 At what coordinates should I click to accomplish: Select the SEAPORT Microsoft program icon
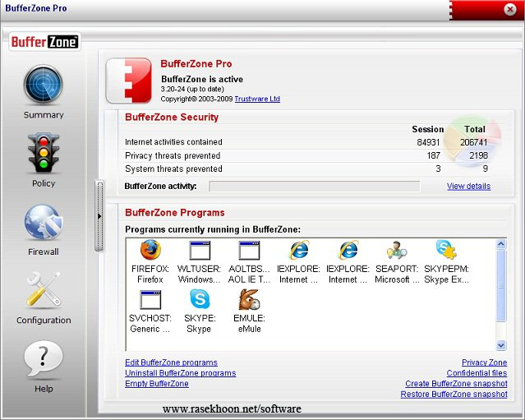397,250
